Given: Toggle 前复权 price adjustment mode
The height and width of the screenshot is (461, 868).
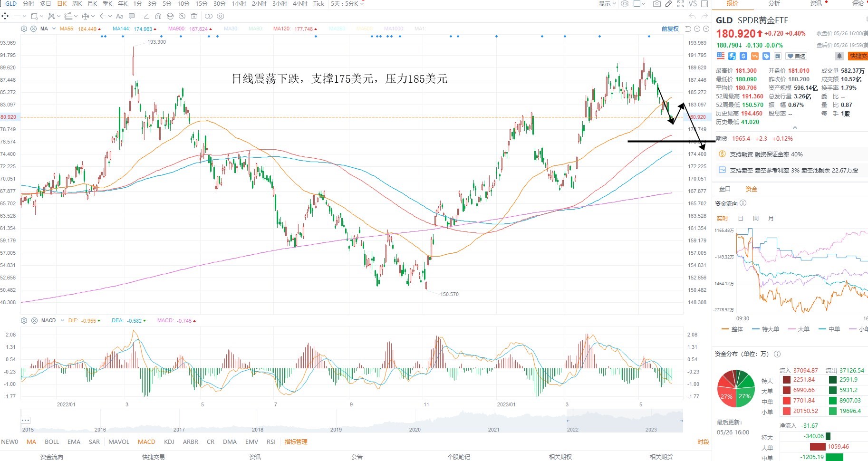Looking at the screenshot, I should (x=670, y=29).
